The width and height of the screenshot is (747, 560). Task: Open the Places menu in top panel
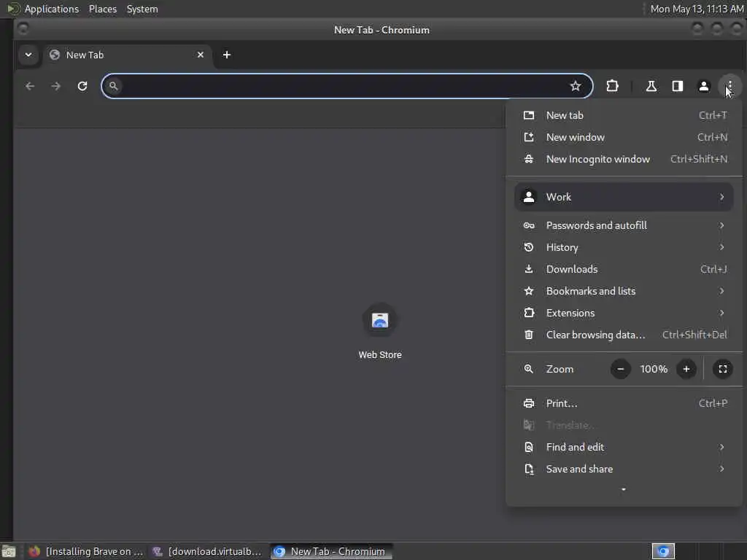coord(102,9)
